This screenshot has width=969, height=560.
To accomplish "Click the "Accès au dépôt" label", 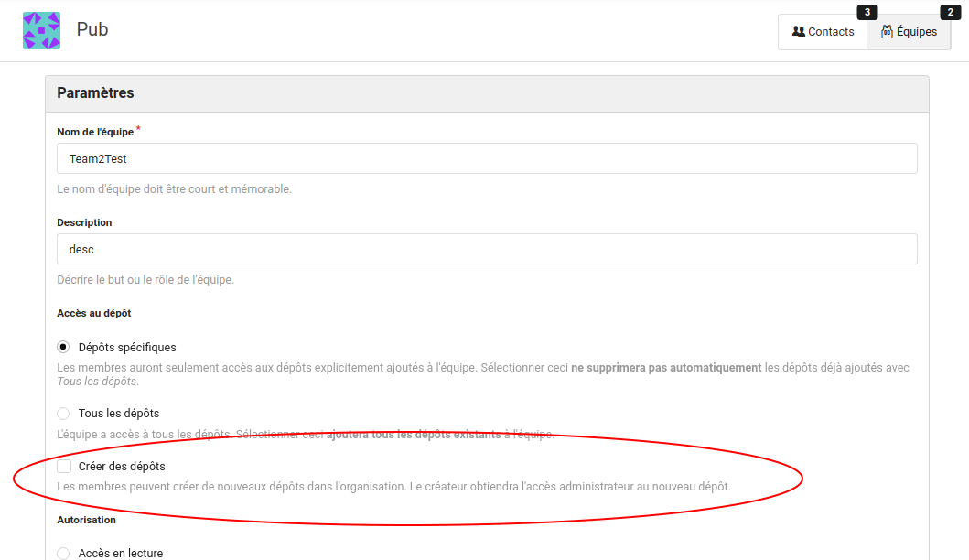I will click(x=94, y=313).
